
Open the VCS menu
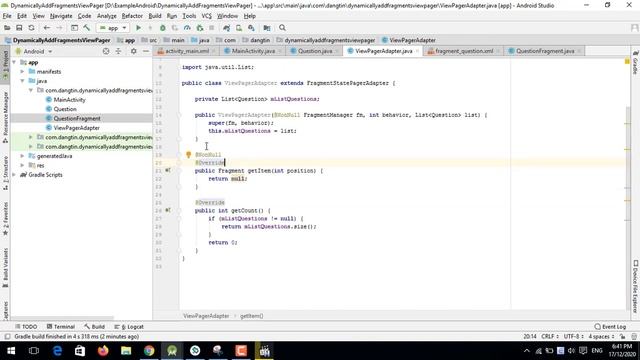207,16
